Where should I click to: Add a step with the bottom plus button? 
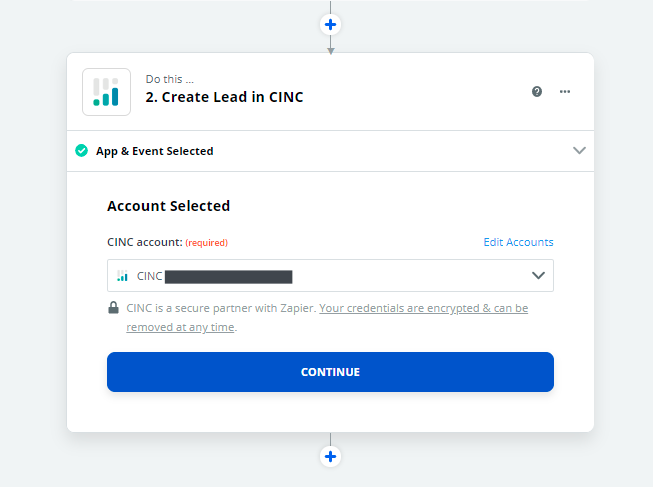330,457
